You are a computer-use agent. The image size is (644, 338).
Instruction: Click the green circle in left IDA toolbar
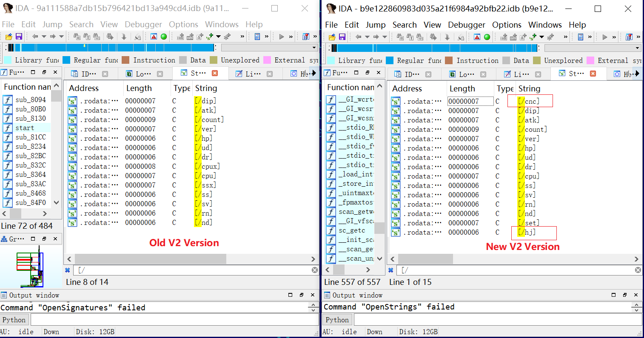(x=164, y=37)
